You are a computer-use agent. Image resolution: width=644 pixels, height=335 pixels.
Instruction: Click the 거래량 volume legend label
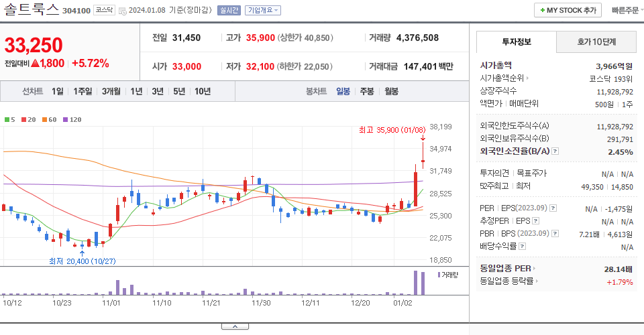tap(448, 275)
